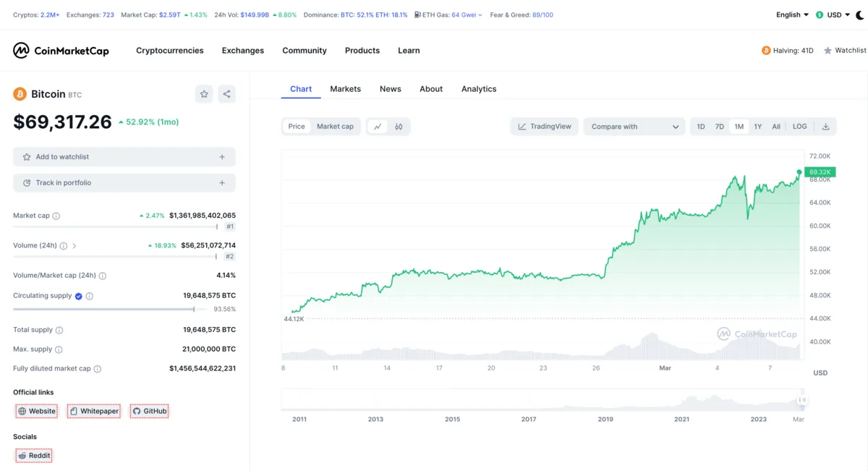Set chart range to All
This screenshot has width=868, height=471.
(776, 127)
